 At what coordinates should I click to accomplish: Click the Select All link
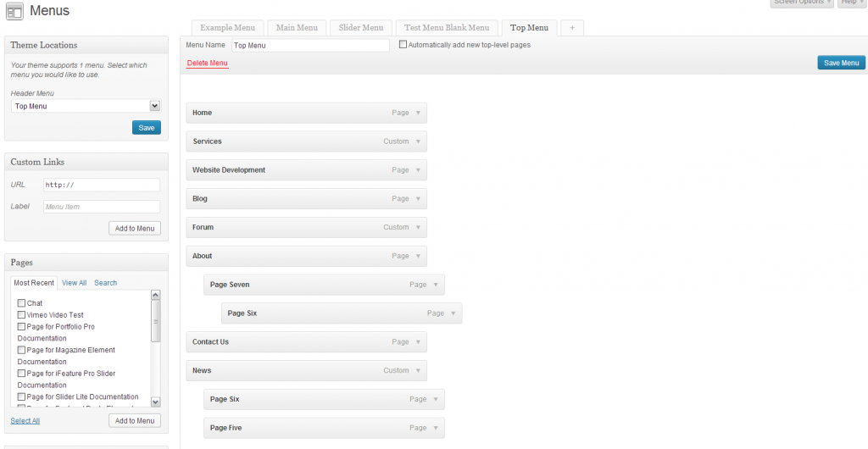(25, 421)
